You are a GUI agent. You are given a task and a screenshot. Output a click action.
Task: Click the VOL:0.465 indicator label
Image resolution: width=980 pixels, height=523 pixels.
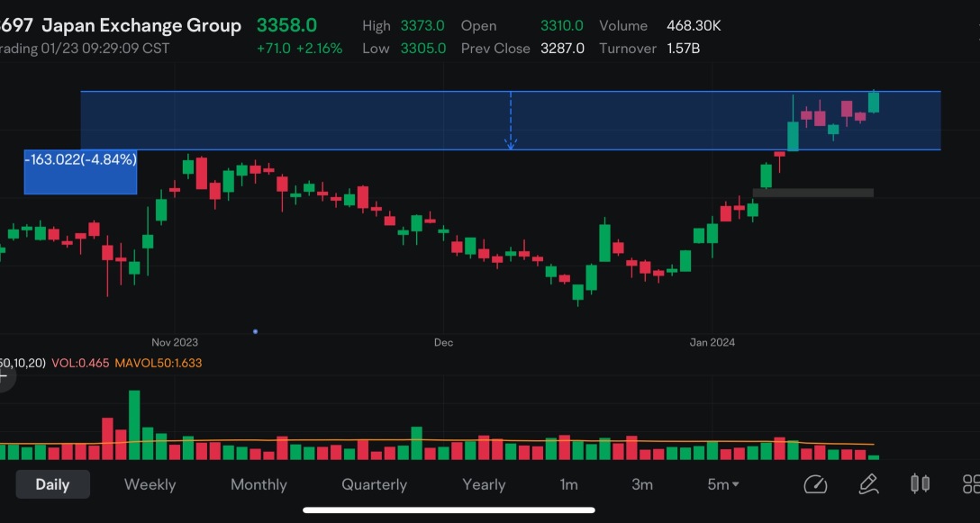(81, 363)
